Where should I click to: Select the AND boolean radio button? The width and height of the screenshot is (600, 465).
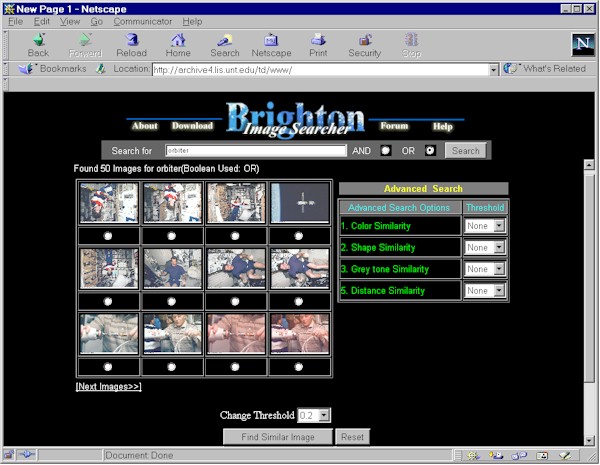(386, 150)
